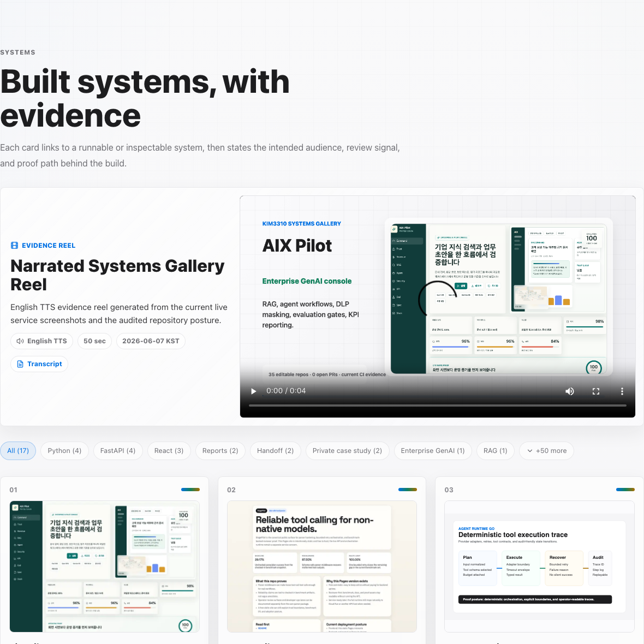Click the card number 03 label
The height and width of the screenshot is (644, 644).
449,490
